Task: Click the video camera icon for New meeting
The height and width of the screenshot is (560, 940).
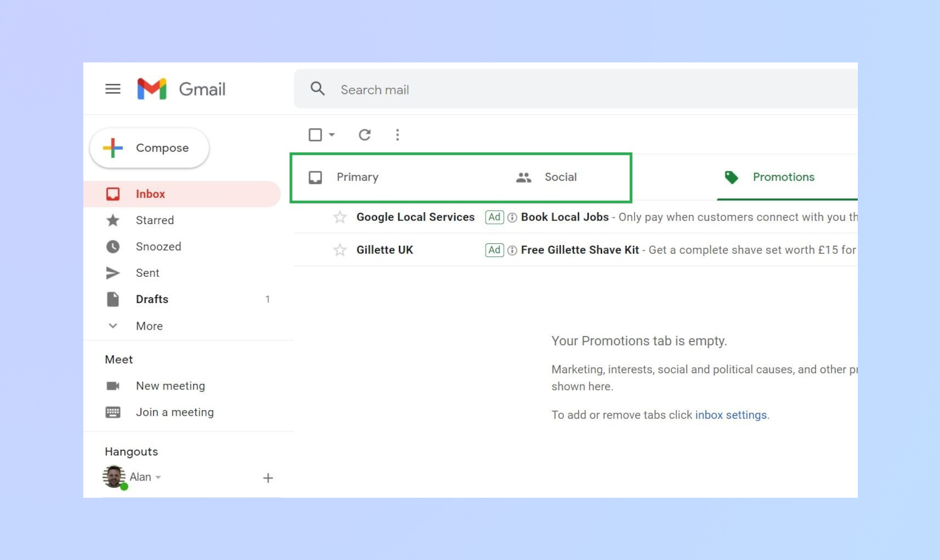Action: tap(113, 386)
